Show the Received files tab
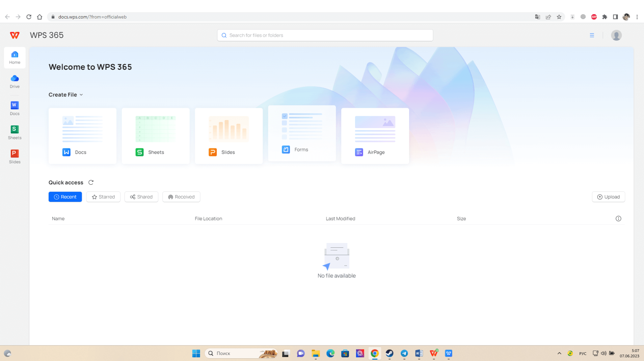 point(181,197)
